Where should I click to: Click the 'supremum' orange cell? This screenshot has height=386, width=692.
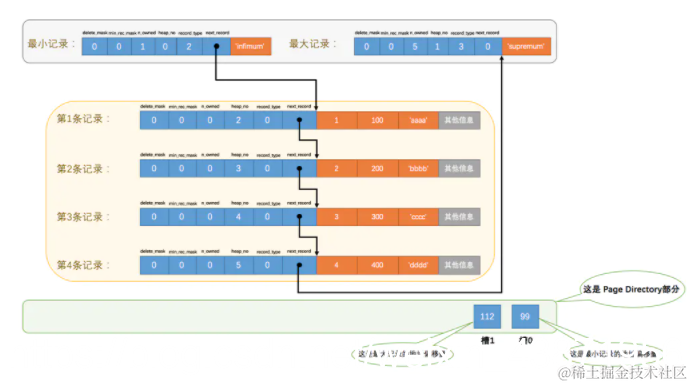coord(527,46)
